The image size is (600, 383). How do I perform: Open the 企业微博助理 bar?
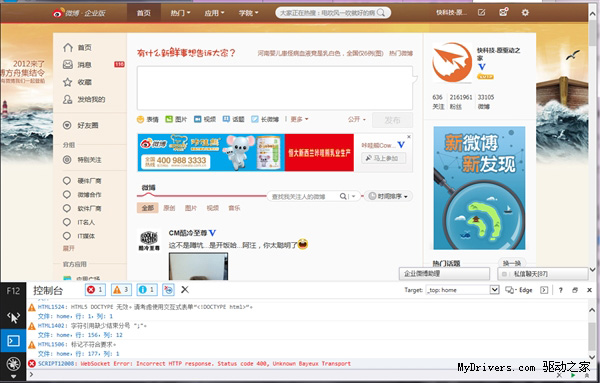(444, 274)
